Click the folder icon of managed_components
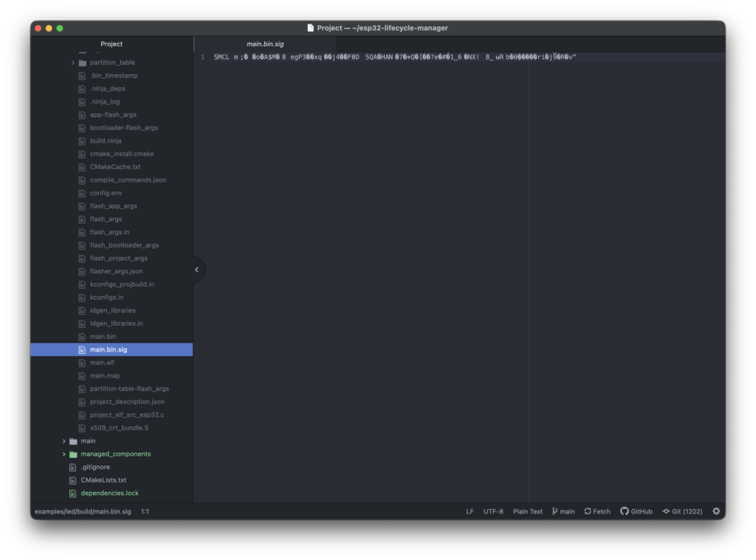Screen dimensions: 756x560 [73, 454]
